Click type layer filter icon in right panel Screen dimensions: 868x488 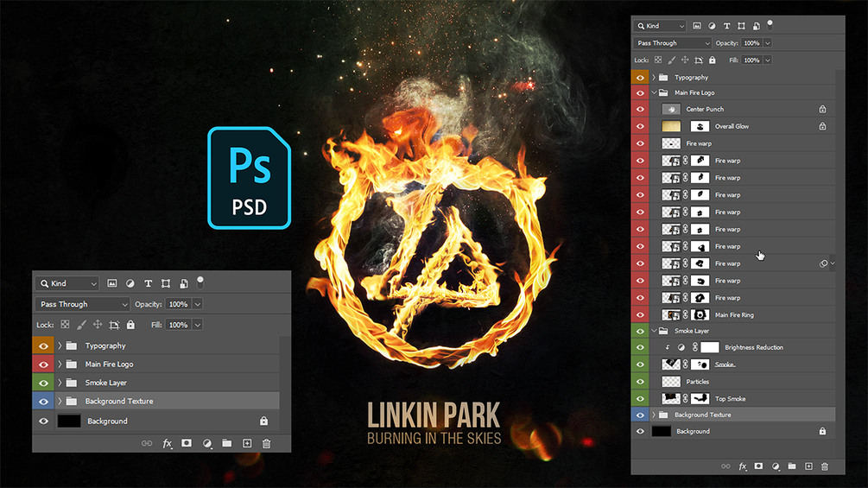pyautogui.click(x=727, y=26)
